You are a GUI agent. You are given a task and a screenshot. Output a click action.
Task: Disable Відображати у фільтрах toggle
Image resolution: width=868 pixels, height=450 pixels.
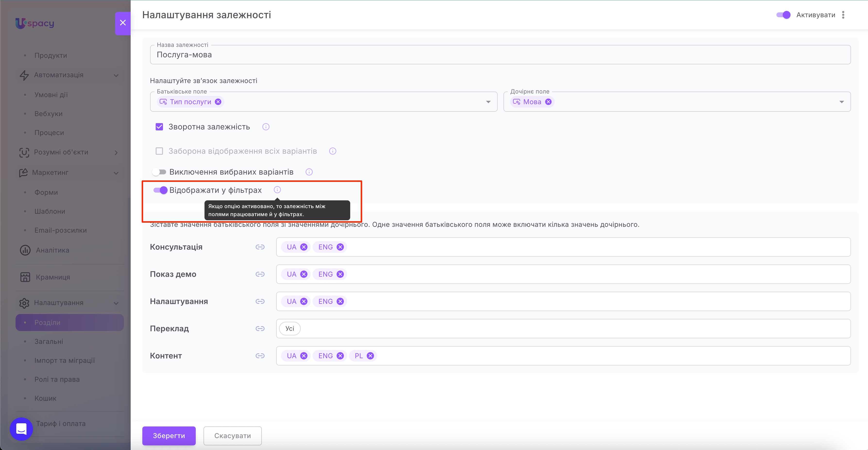click(x=160, y=190)
